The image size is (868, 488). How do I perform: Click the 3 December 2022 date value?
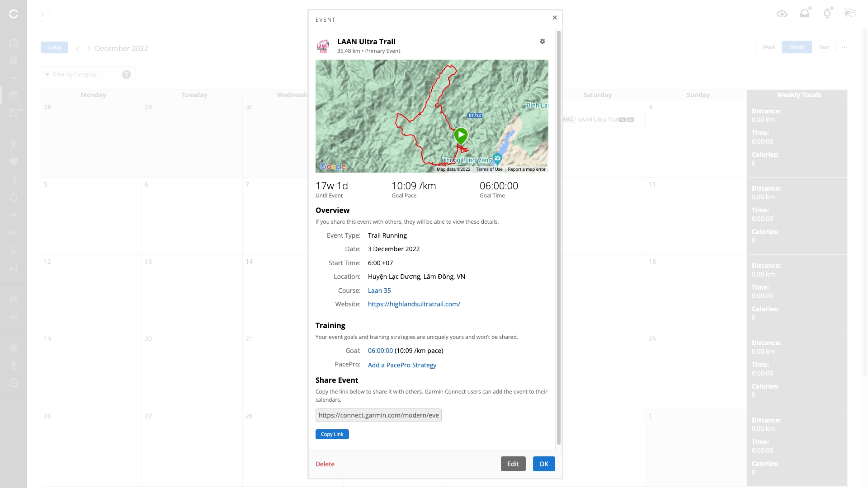(394, 249)
